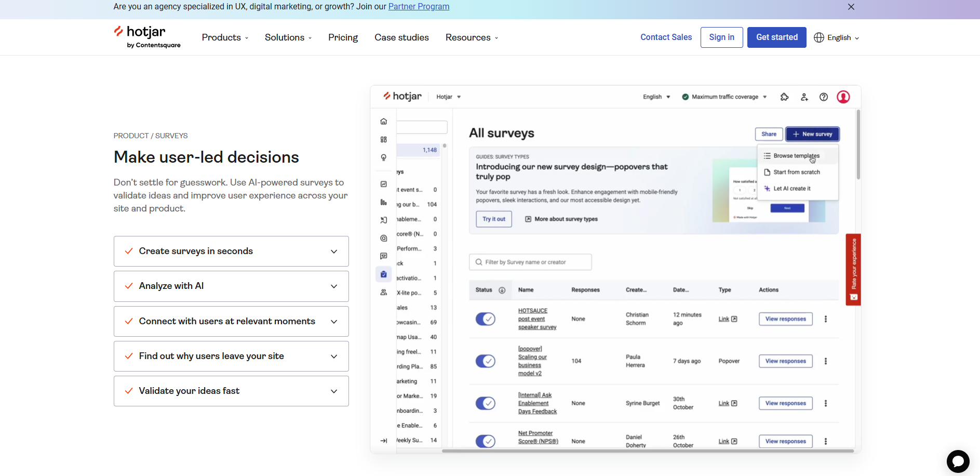View responses for HOTSAUCE post event survey
Image resolution: width=980 pixels, height=476 pixels.
[785, 319]
